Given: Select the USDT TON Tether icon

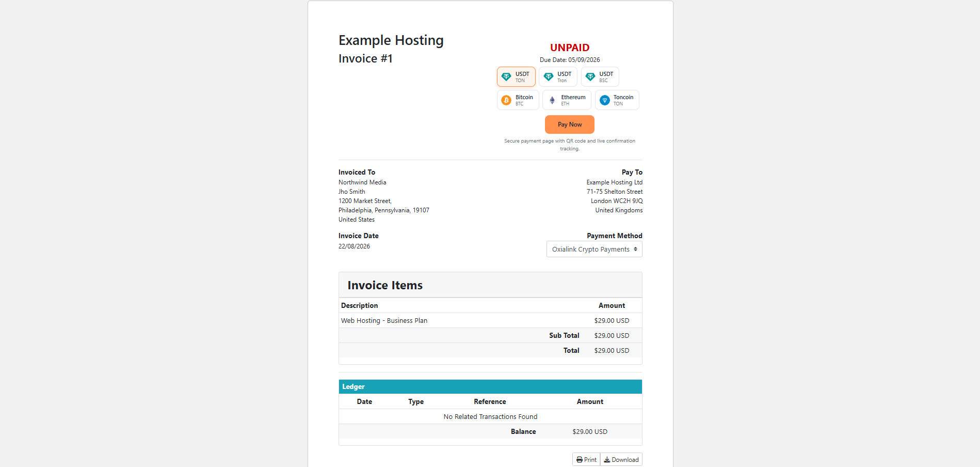Looking at the screenshot, I should [506, 77].
